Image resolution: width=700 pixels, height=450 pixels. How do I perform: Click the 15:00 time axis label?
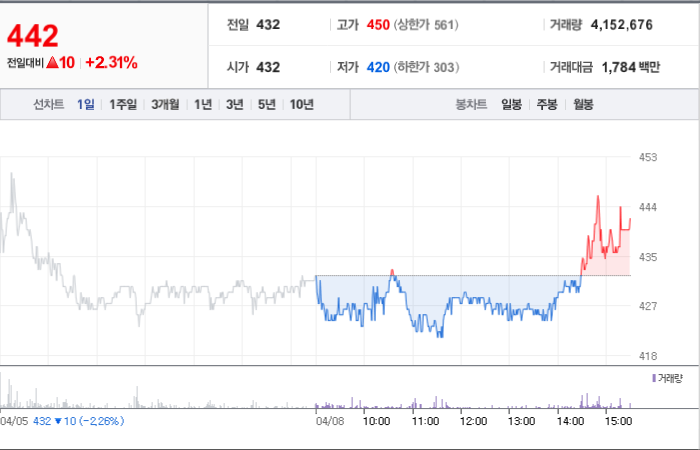click(x=618, y=421)
